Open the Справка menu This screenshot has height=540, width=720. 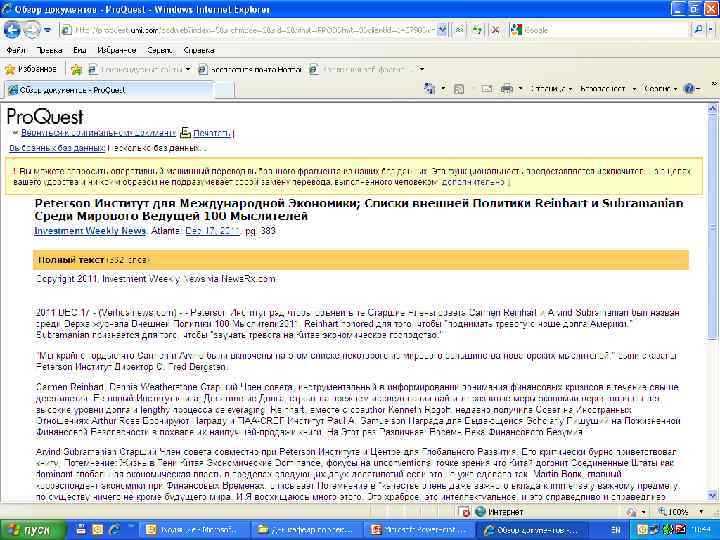199,50
